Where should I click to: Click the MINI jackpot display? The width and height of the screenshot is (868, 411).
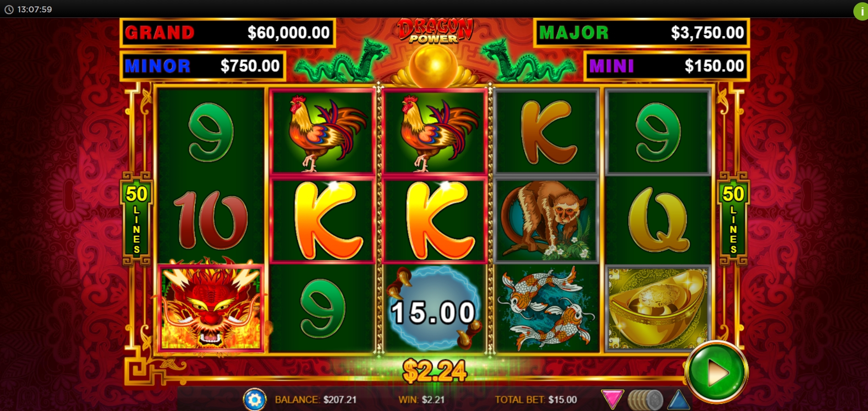click(666, 66)
